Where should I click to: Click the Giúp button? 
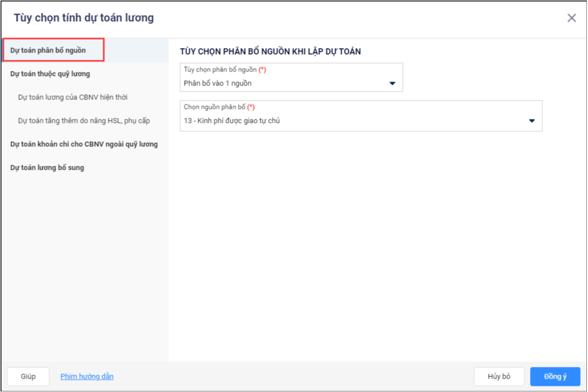tap(28, 376)
